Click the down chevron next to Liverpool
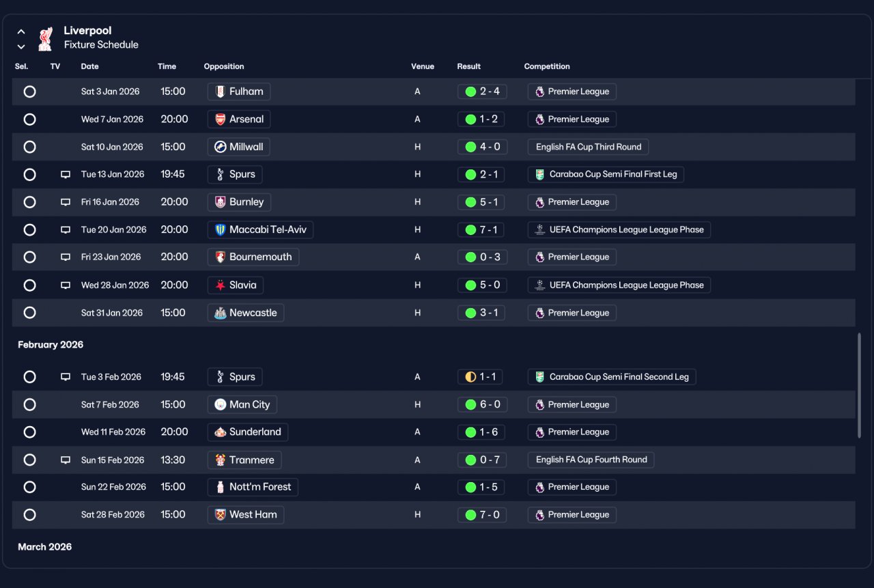874x588 pixels. coord(21,46)
